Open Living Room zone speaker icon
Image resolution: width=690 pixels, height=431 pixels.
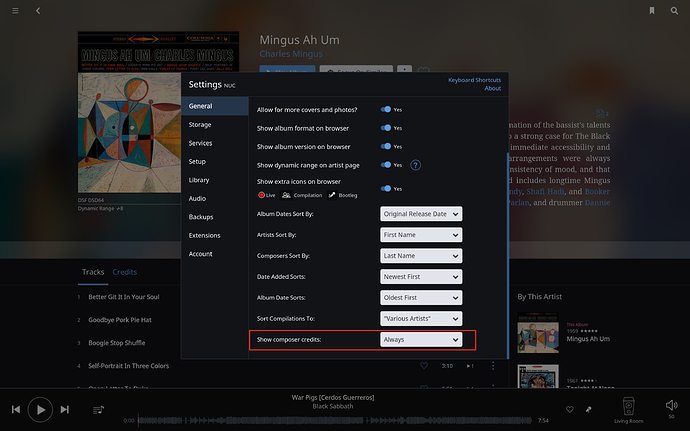[628, 406]
